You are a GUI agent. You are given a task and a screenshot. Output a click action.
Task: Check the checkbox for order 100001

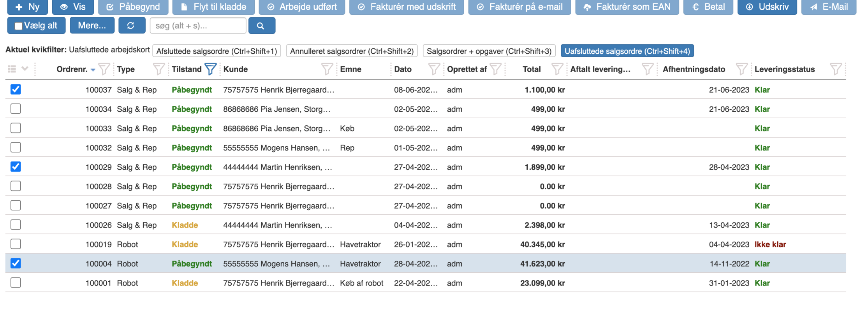[16, 282]
